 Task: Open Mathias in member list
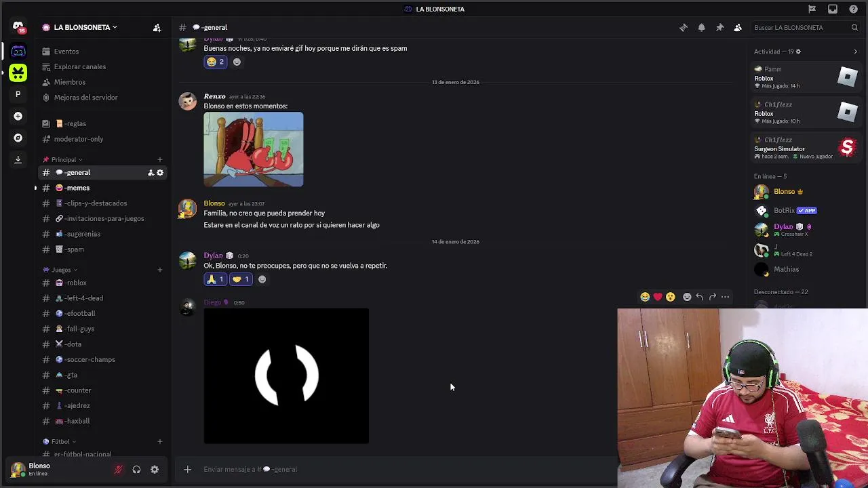(806, 270)
